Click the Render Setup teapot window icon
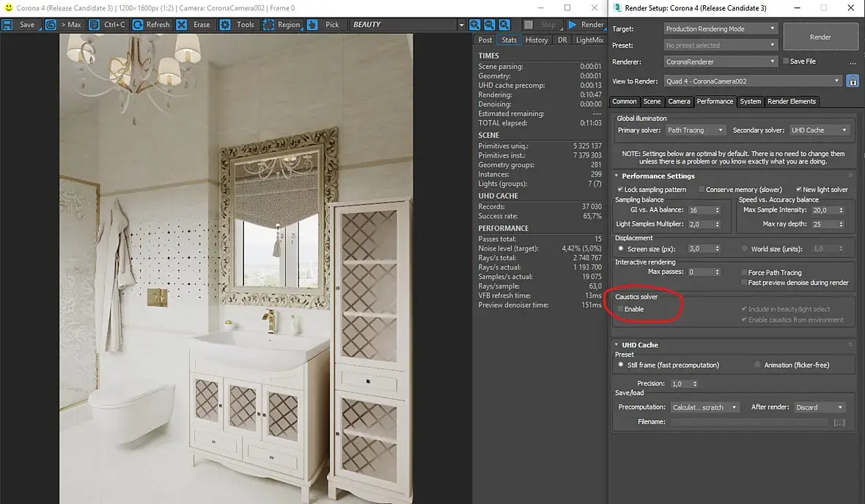865x504 pixels. pos(617,8)
